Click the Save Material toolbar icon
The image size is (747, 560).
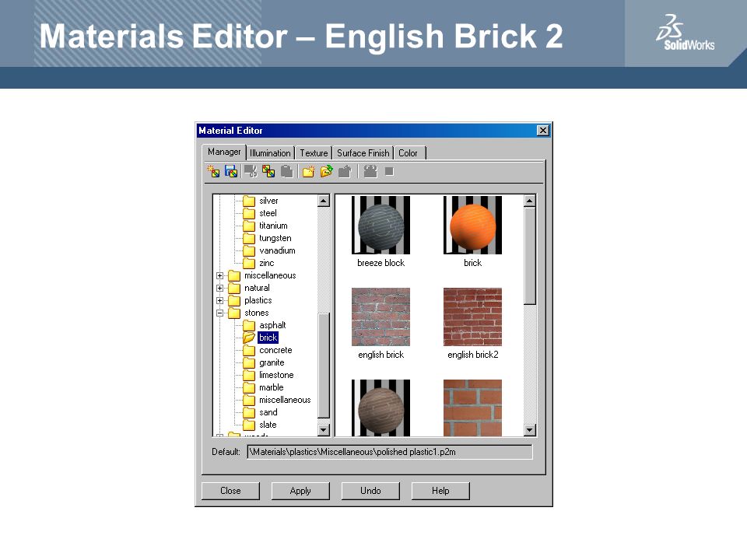[x=231, y=171]
